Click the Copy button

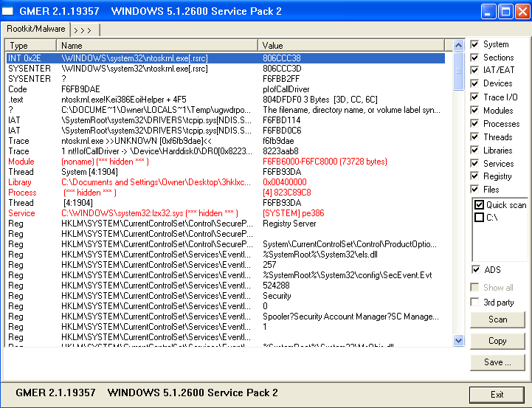[x=497, y=341]
